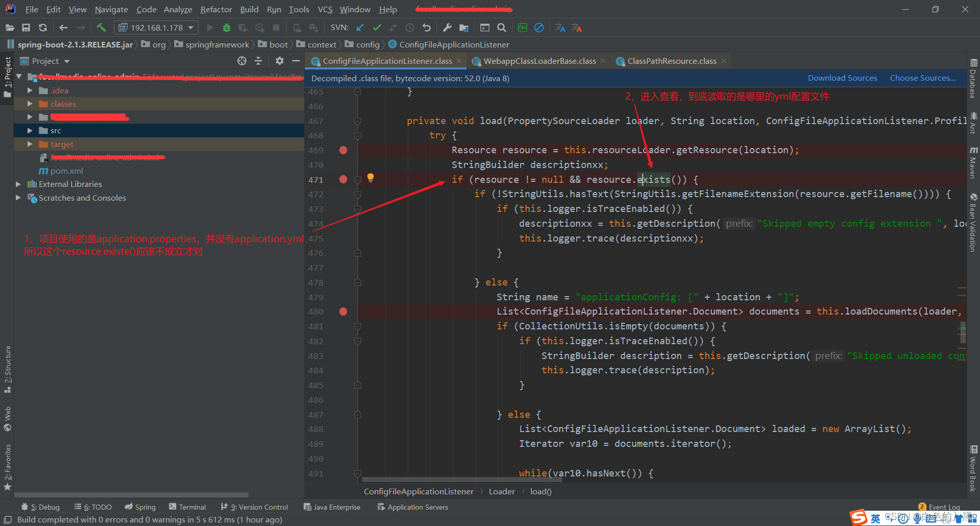The height and width of the screenshot is (526, 980).
Task: Click the green monitor chart icon
Action: point(522,28)
